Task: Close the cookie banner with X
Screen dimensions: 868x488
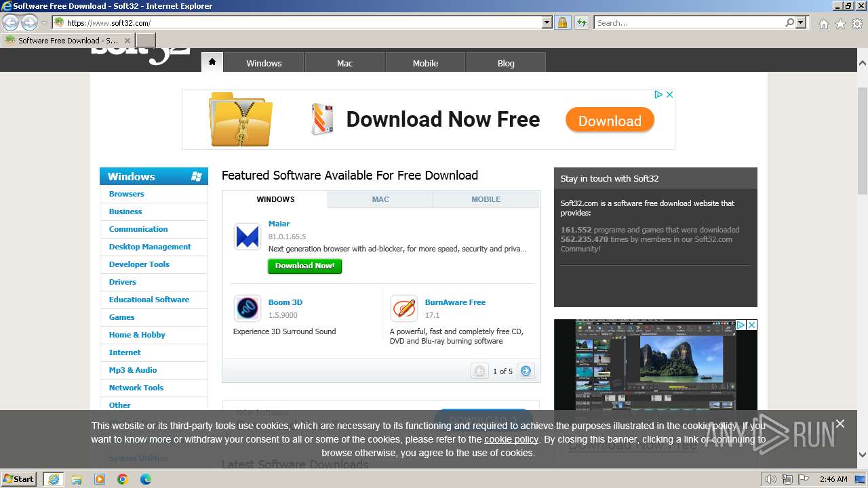Action: (x=840, y=424)
